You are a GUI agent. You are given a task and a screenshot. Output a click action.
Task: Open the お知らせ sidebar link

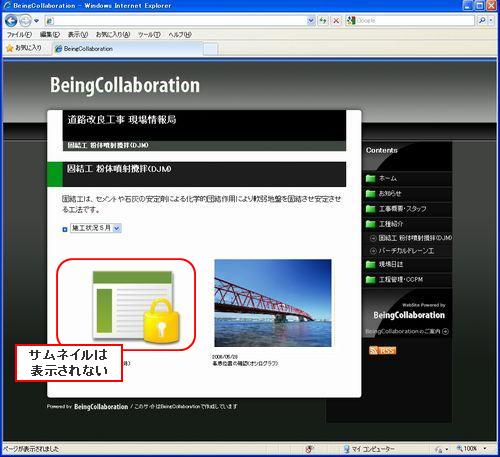tap(390, 194)
